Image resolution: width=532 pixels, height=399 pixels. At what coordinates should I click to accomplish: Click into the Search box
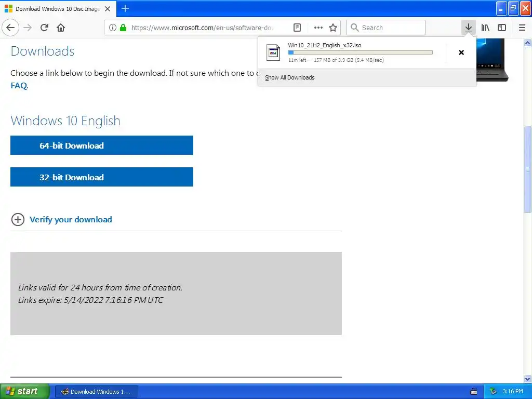386,28
